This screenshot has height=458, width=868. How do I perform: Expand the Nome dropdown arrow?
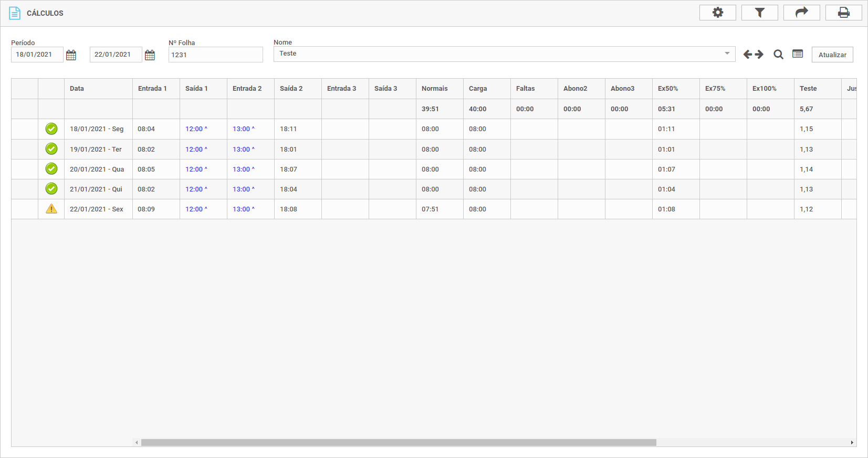[727, 54]
